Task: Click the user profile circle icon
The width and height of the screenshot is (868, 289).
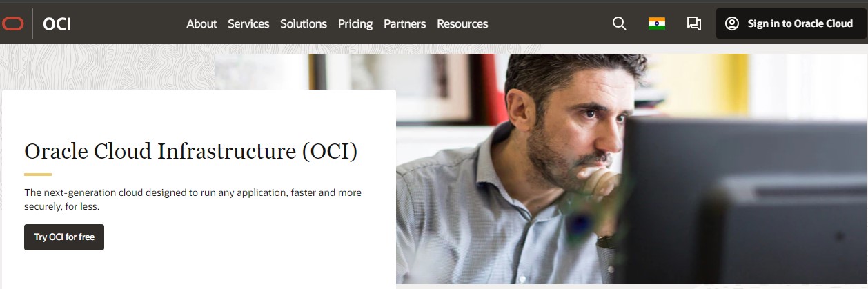Action: [x=732, y=23]
